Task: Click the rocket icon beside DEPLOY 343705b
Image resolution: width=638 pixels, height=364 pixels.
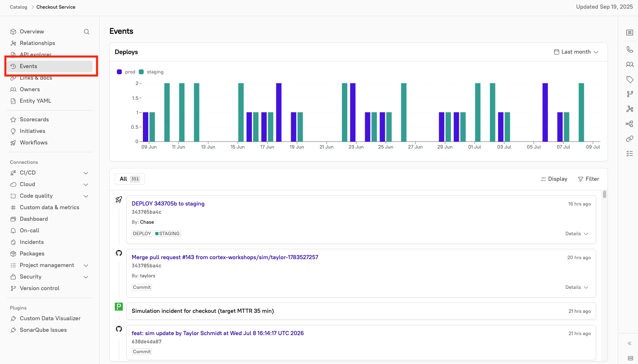Action: point(119,199)
